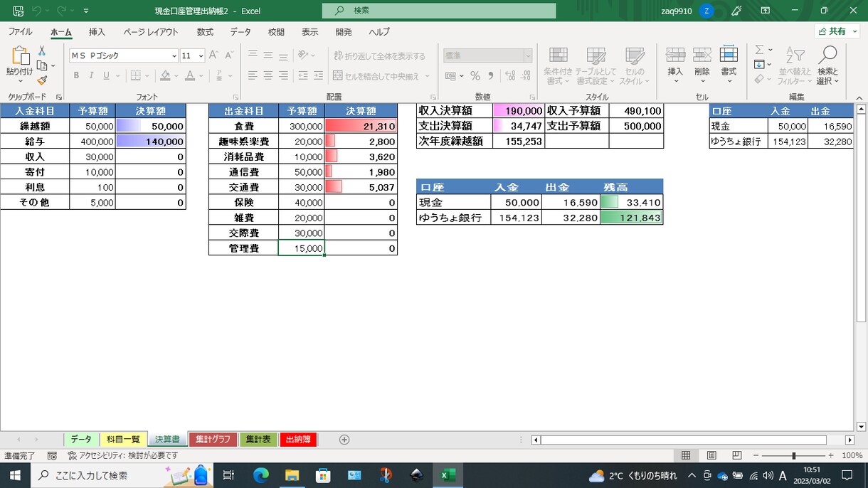Click the 共有 share button
Image resolution: width=868 pixels, height=488 pixels.
pyautogui.click(x=837, y=31)
